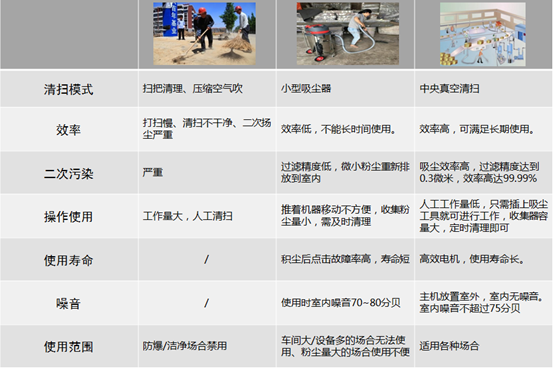Image resolution: width=553 pixels, height=368 pixels.
Task: Select the row header 使用范围
Action: click(x=69, y=346)
